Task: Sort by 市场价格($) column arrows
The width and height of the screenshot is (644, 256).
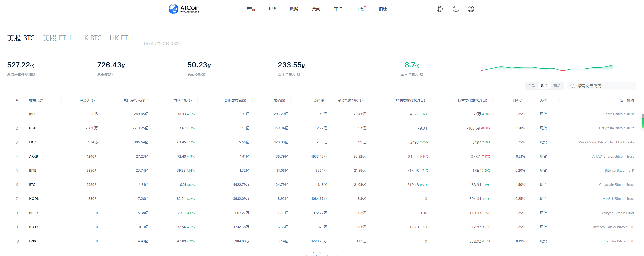Action: click(x=194, y=100)
